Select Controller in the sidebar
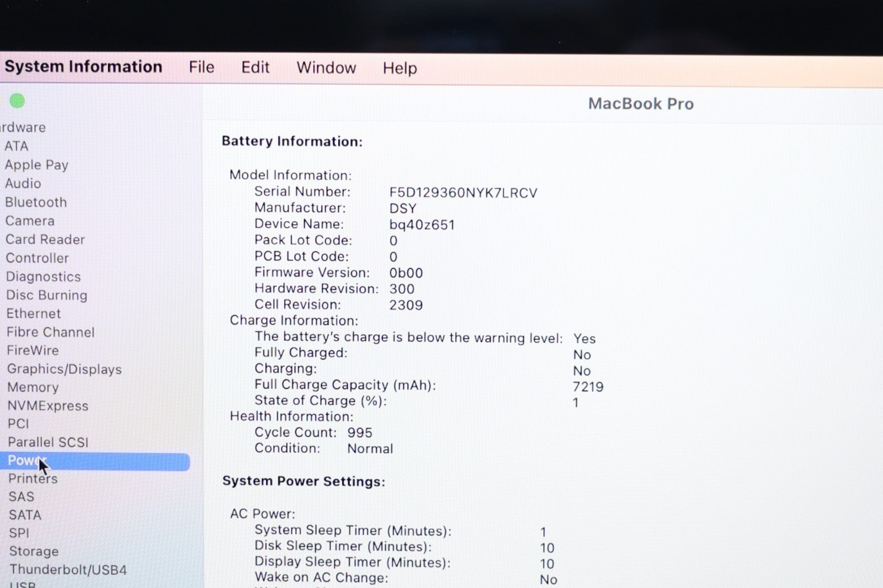883x588 pixels. click(x=38, y=258)
